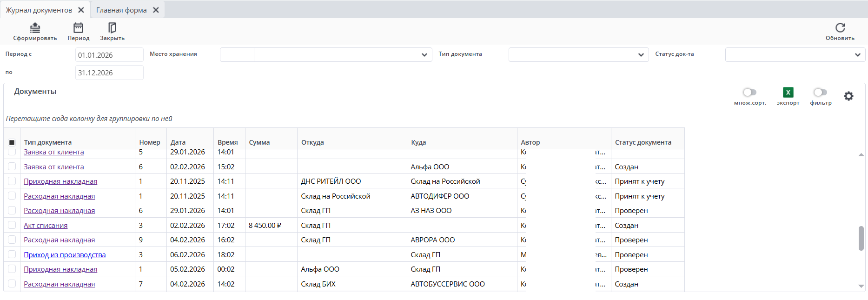Switch to the Главная форма tab
Screen dimensions: 868x300
[x=121, y=10]
